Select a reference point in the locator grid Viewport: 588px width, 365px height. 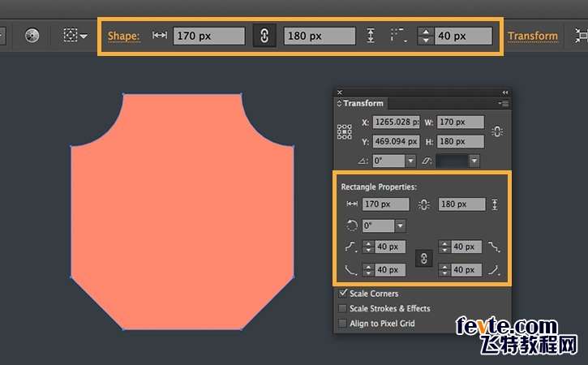[344, 132]
